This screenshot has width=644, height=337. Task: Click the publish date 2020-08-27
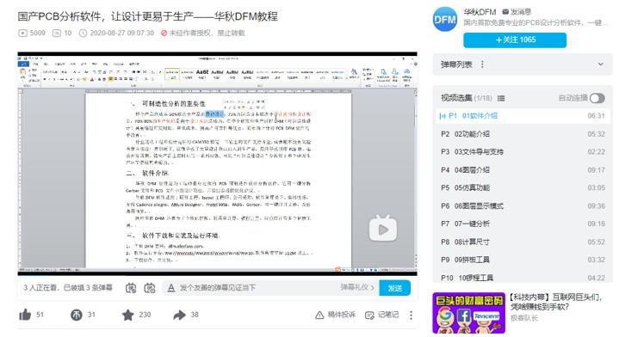click(x=116, y=33)
